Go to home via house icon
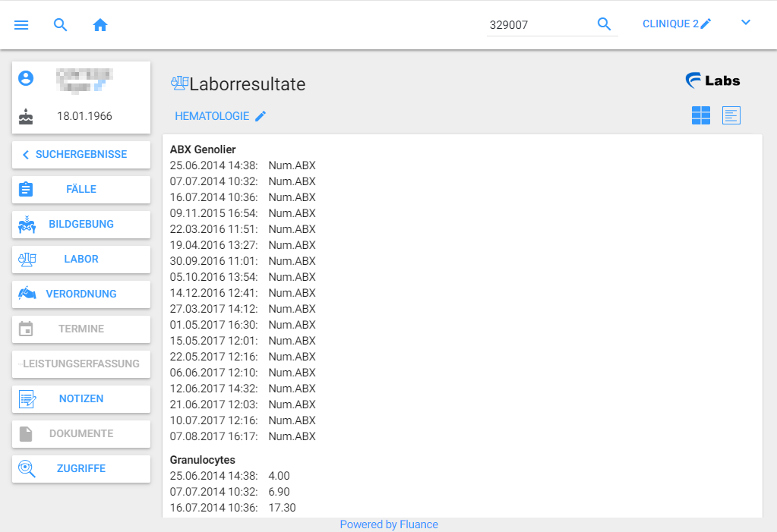This screenshot has width=777, height=532. tap(100, 25)
